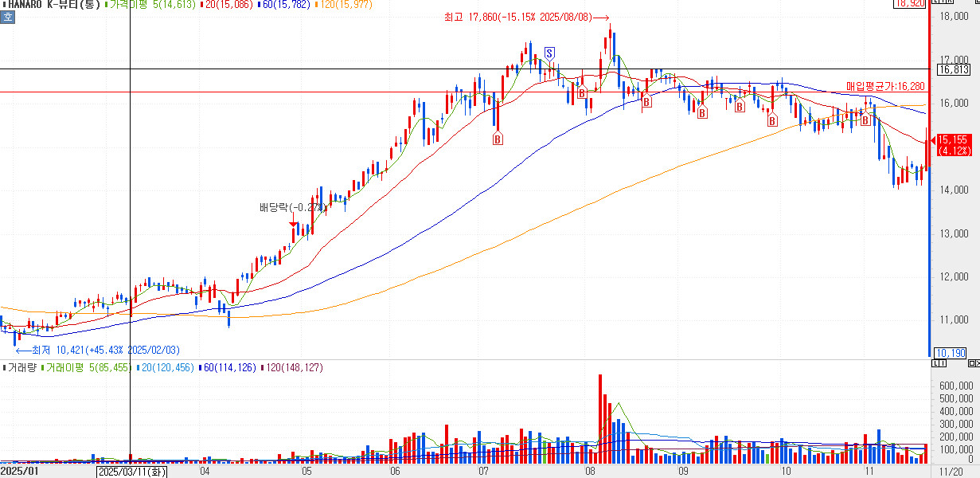Click the B buy marker in late August
The height and width of the screenshot is (478, 980).
(x=646, y=101)
